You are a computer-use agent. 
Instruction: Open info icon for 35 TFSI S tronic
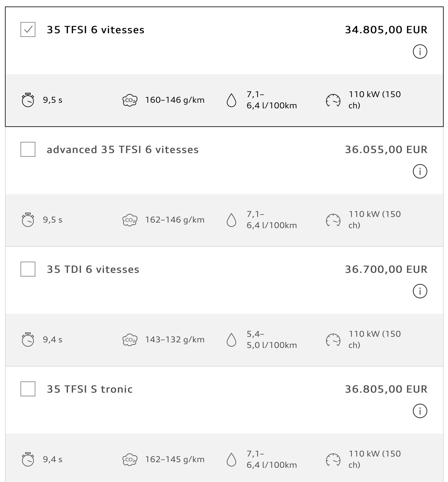click(x=420, y=411)
